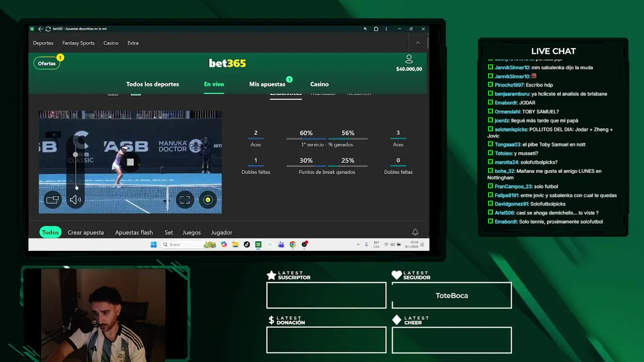Viewport: 644px width, 362px height.
Task: Click the Ofertas button
Action: [47, 63]
